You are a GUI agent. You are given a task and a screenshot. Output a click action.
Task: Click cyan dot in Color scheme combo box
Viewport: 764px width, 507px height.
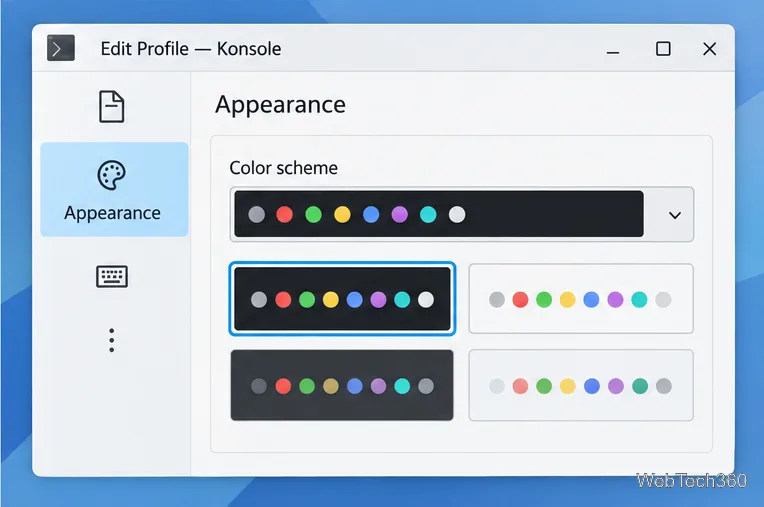click(428, 214)
